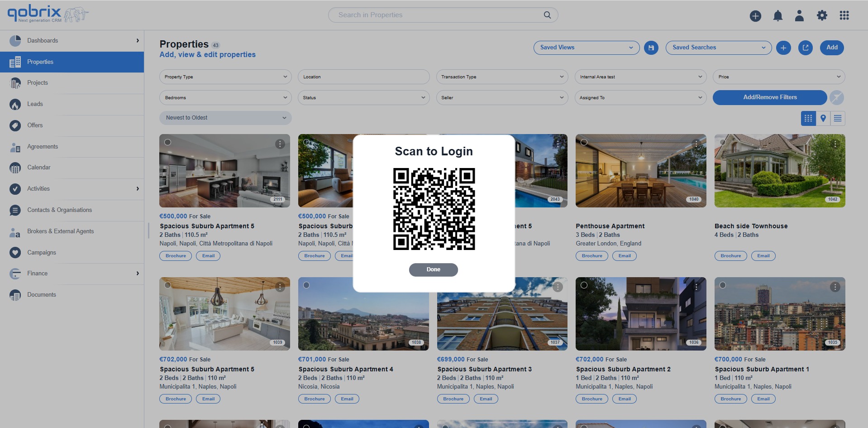Click Done in the Scan to Login dialog
This screenshot has height=428, width=868.
tap(433, 270)
